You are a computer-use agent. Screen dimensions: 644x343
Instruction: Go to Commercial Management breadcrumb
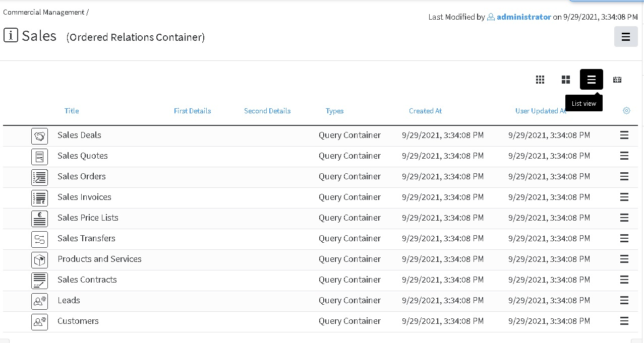click(43, 12)
